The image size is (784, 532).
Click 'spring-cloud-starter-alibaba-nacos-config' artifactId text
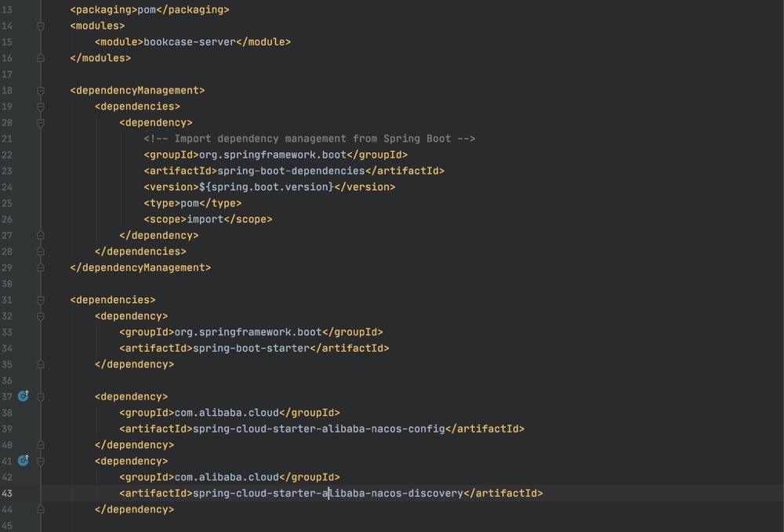(318, 429)
